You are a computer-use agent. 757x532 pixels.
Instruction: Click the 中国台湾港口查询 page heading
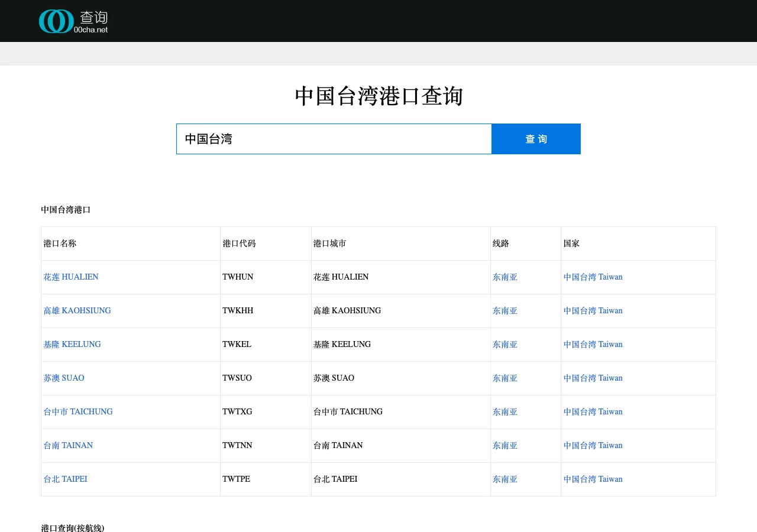pyautogui.click(x=378, y=96)
